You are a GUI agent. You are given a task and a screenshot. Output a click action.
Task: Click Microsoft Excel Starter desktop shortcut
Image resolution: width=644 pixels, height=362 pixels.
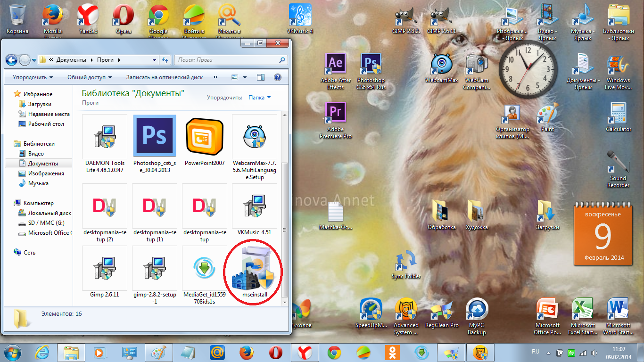(583, 316)
